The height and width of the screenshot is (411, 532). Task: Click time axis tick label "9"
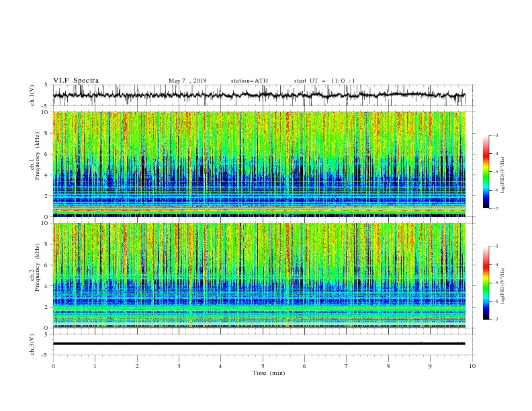tap(430, 366)
